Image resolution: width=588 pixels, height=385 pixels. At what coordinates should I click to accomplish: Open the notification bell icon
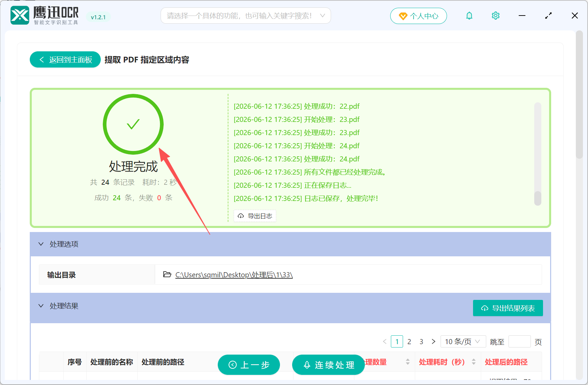click(x=469, y=16)
